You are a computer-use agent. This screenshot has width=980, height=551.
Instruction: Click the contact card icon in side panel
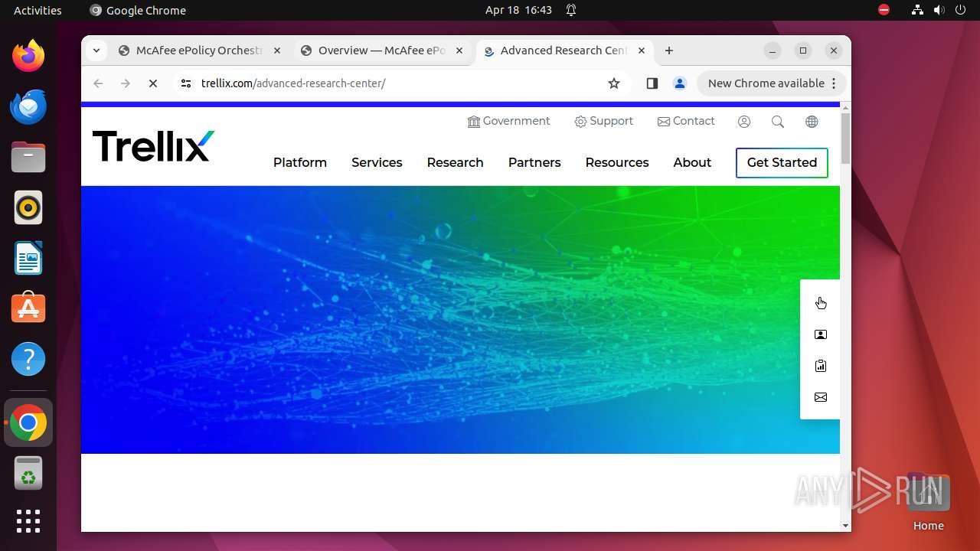821,334
